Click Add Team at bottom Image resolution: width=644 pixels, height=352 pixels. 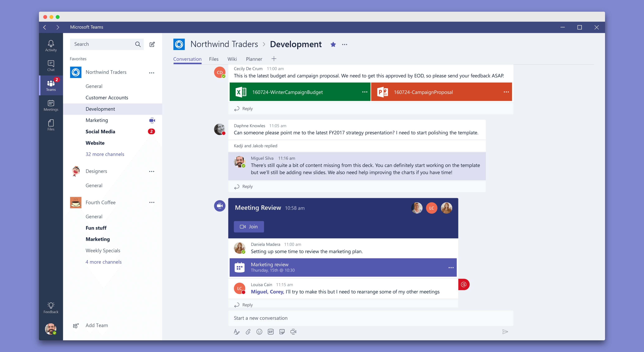tap(96, 325)
